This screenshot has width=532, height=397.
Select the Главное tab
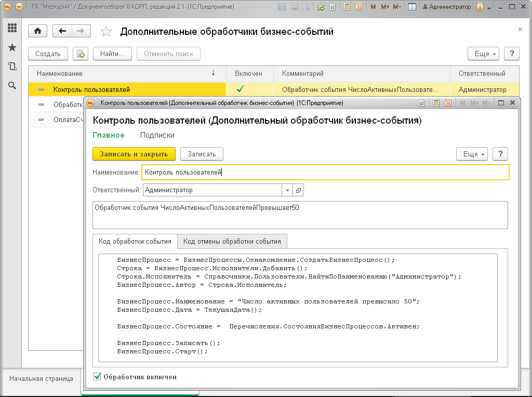pos(109,135)
